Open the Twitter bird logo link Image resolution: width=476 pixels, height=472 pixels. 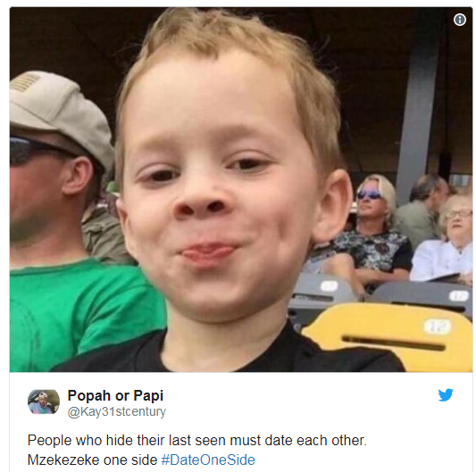point(446,395)
